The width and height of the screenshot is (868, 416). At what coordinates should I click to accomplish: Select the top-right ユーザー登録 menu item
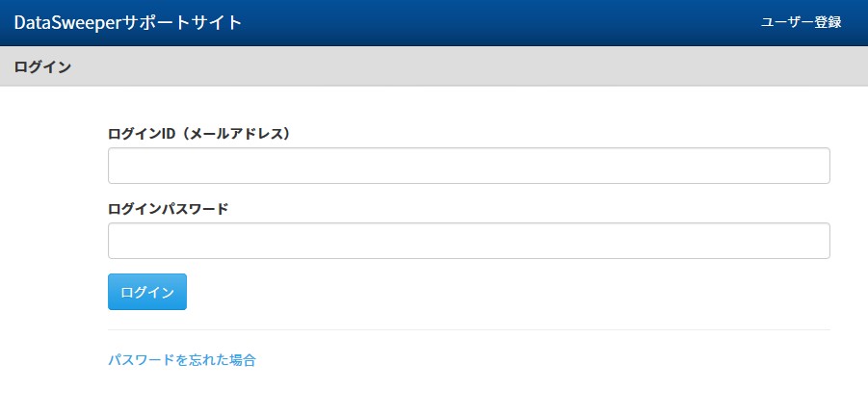pos(801,23)
